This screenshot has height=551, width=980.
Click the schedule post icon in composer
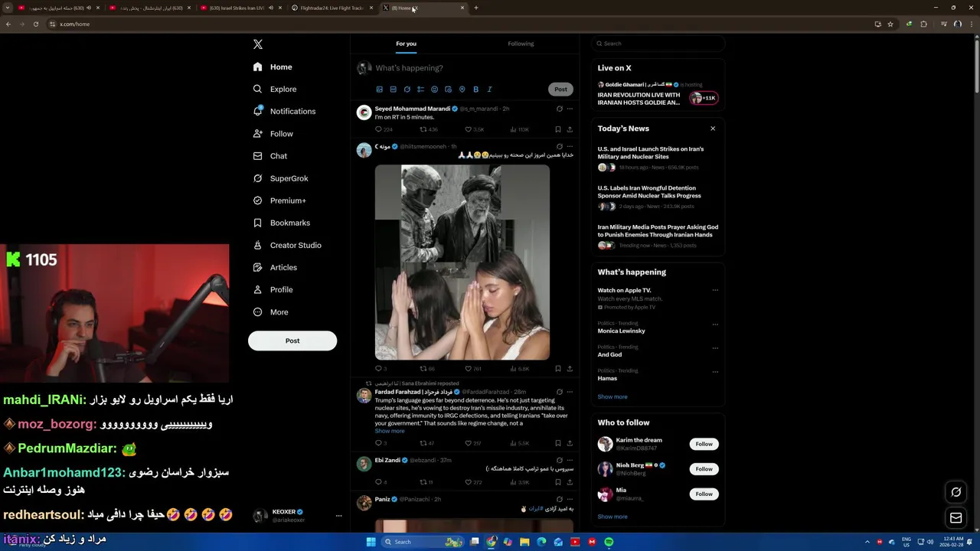pos(448,90)
